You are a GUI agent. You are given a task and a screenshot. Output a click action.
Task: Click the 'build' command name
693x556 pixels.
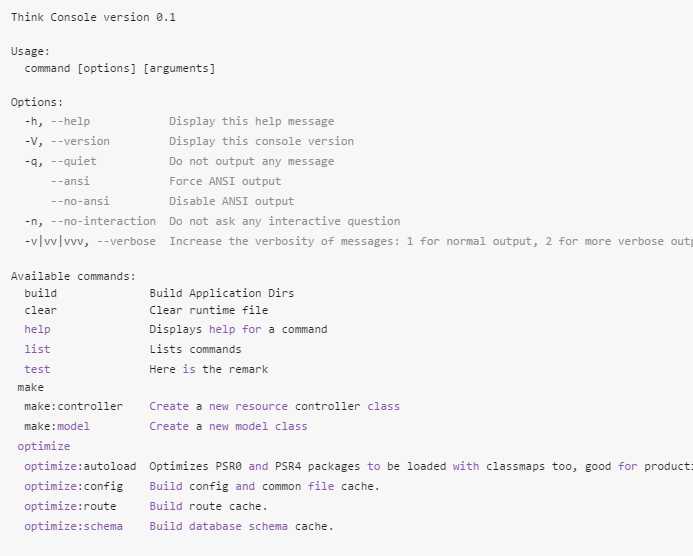pyautogui.click(x=41, y=293)
